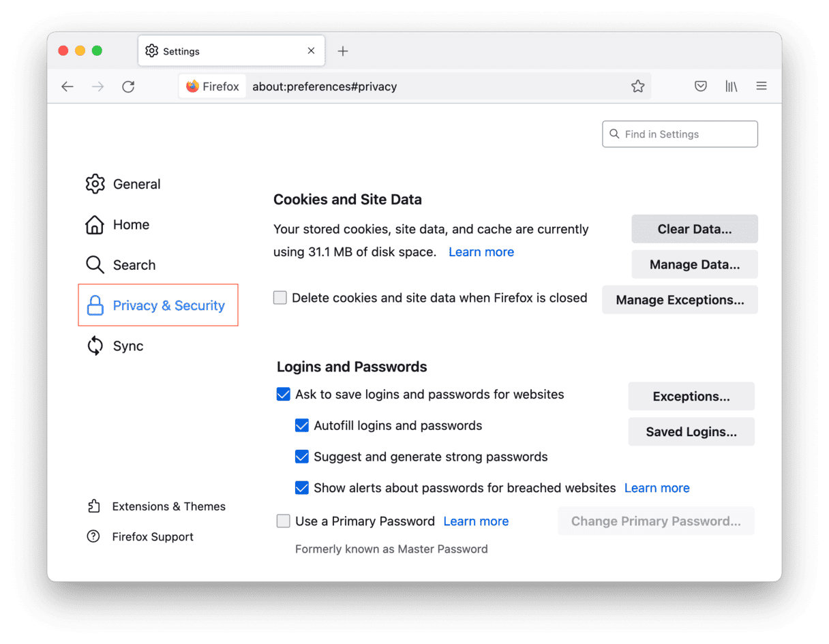The width and height of the screenshot is (829, 644).
Task: Open the Save to Pocket icon
Action: pyautogui.click(x=700, y=87)
